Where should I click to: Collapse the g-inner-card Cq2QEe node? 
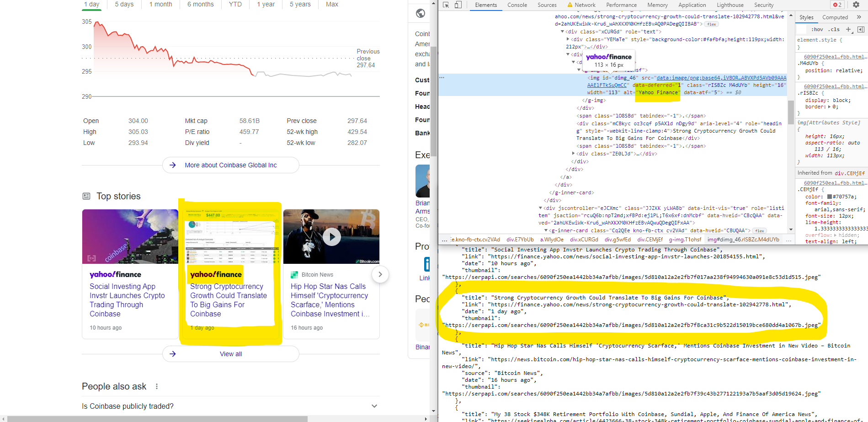[546, 230]
